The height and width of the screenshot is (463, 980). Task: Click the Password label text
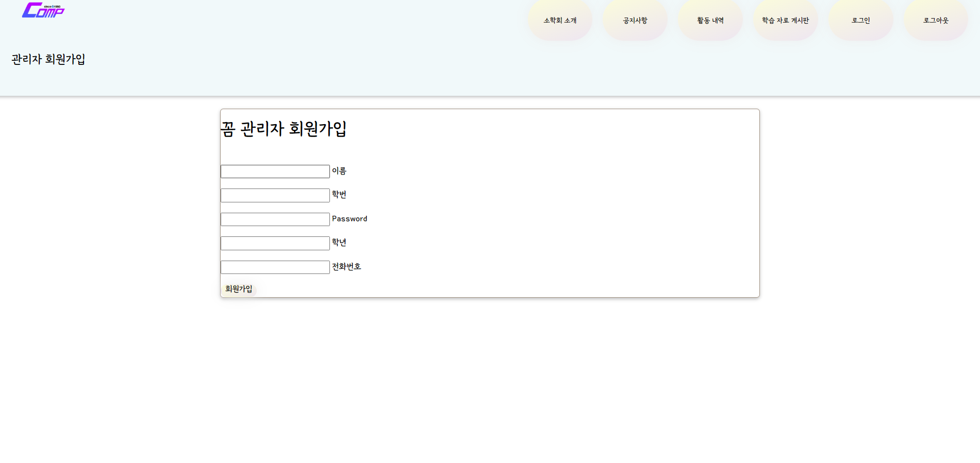pos(349,219)
